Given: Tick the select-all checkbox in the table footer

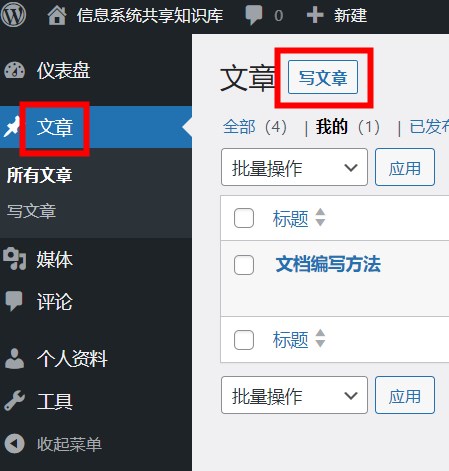Looking at the screenshot, I should pyautogui.click(x=244, y=340).
